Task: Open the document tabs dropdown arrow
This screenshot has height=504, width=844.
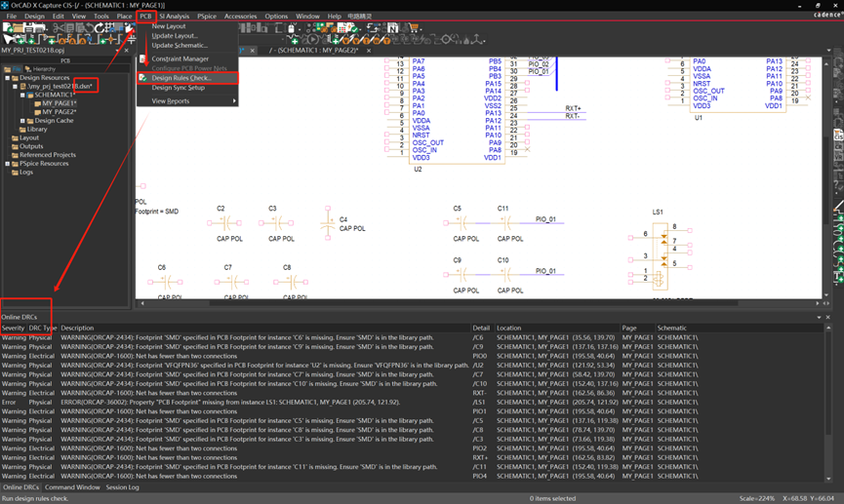Action: [828, 50]
